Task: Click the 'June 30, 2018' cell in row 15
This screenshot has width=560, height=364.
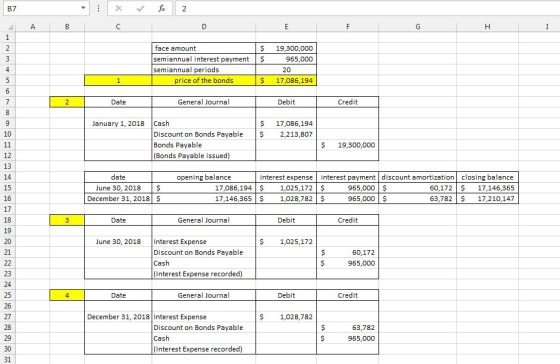Action: coord(118,188)
